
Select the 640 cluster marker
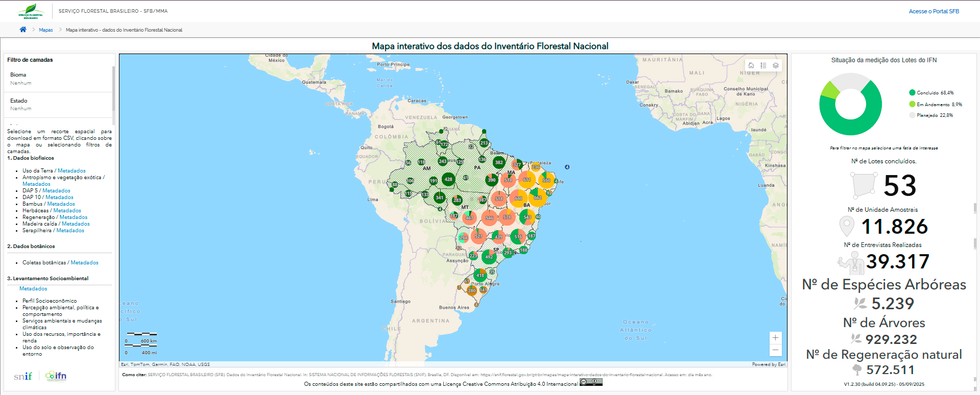click(x=518, y=198)
